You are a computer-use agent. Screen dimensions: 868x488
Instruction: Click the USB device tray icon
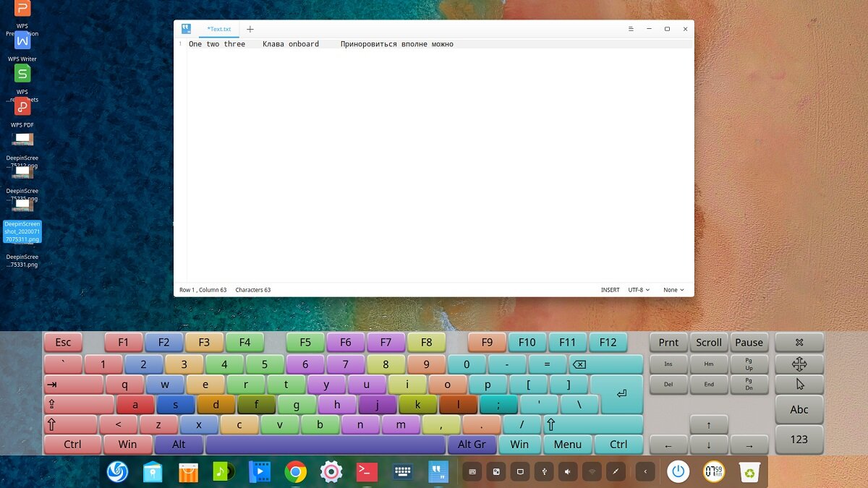pos(544,472)
